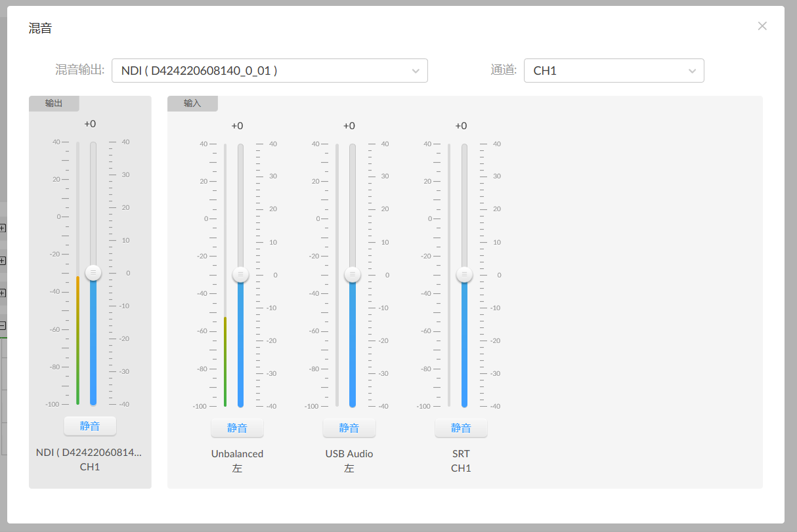Mute the SRT CH1 input

(461, 428)
